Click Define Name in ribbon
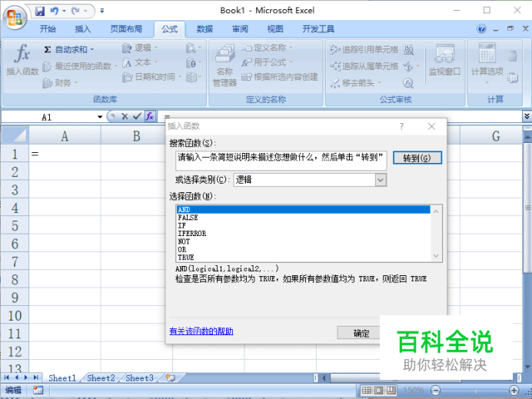The width and height of the screenshot is (532, 399). tap(267, 48)
